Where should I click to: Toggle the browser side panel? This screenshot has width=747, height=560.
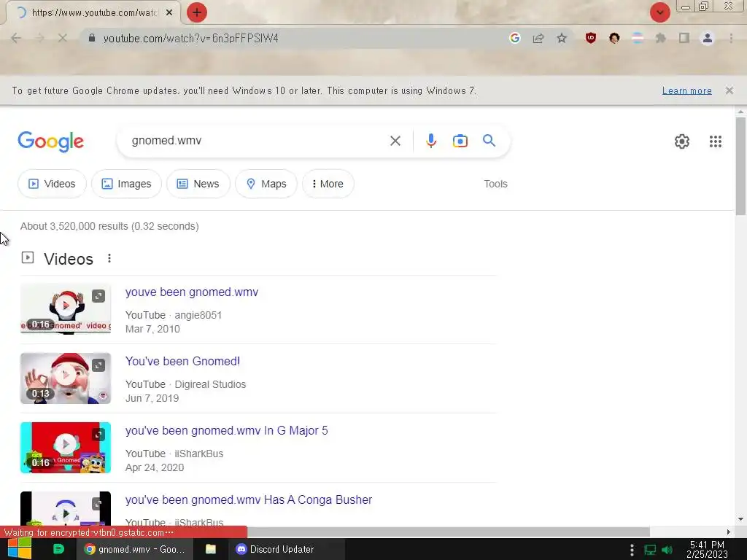pyautogui.click(x=684, y=38)
